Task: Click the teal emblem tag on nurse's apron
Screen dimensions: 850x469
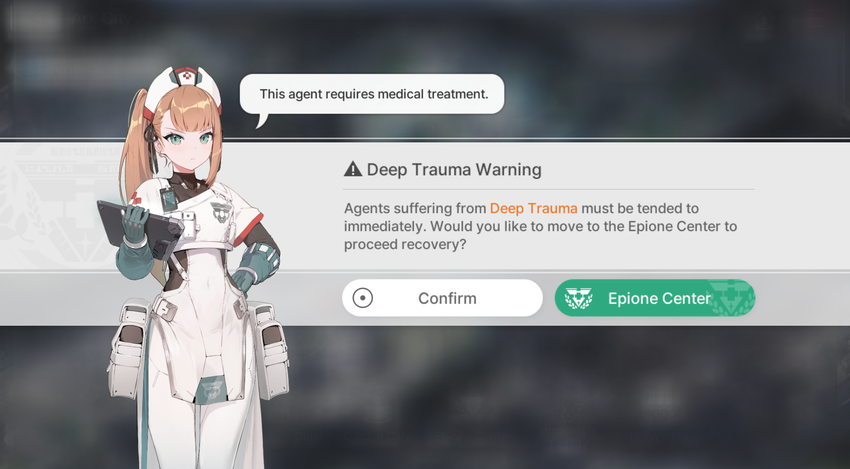Action: point(209,389)
